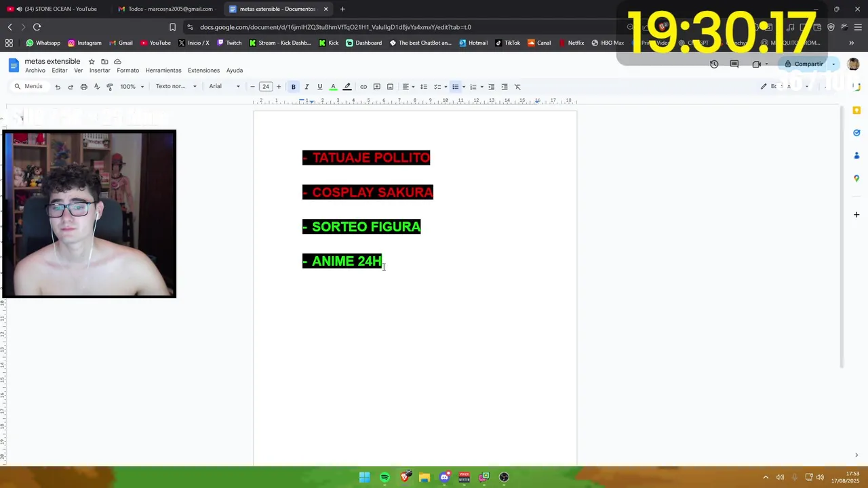Activate the paint format tool
The height and width of the screenshot is (488, 868).
[110, 87]
